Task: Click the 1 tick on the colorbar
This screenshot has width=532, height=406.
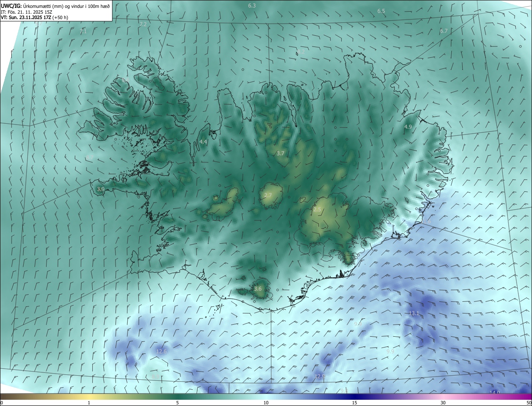Action: tap(89, 403)
